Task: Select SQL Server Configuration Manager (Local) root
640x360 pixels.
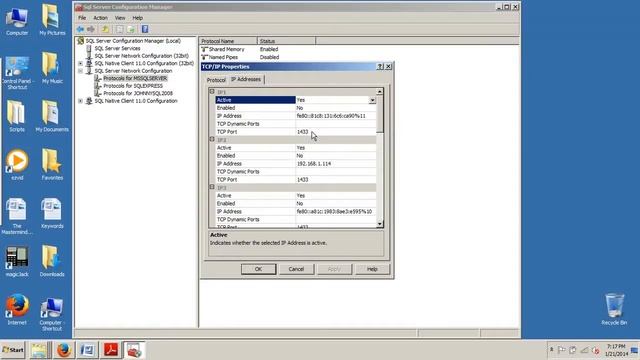Action: pyautogui.click(x=133, y=41)
